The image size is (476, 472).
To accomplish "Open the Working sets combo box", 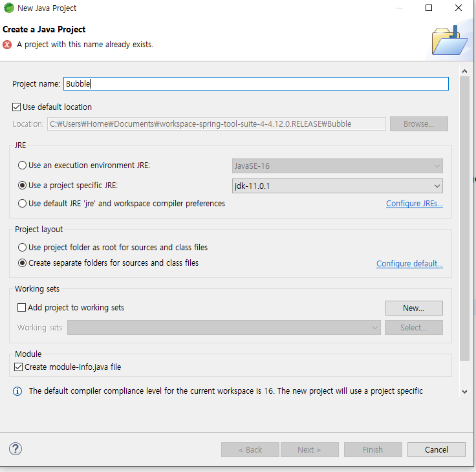I will (224, 328).
